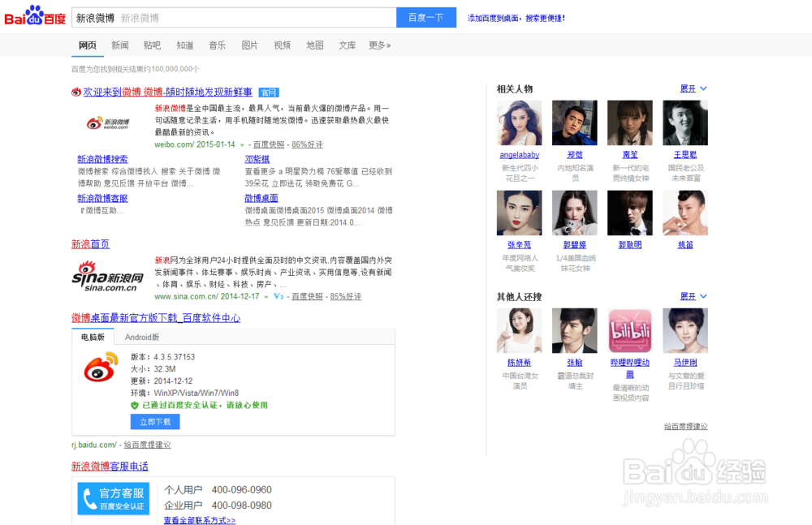Image resolution: width=812 pixels, height=525 pixels.
Task: Click the 南笙 photo
Action: pos(630,123)
